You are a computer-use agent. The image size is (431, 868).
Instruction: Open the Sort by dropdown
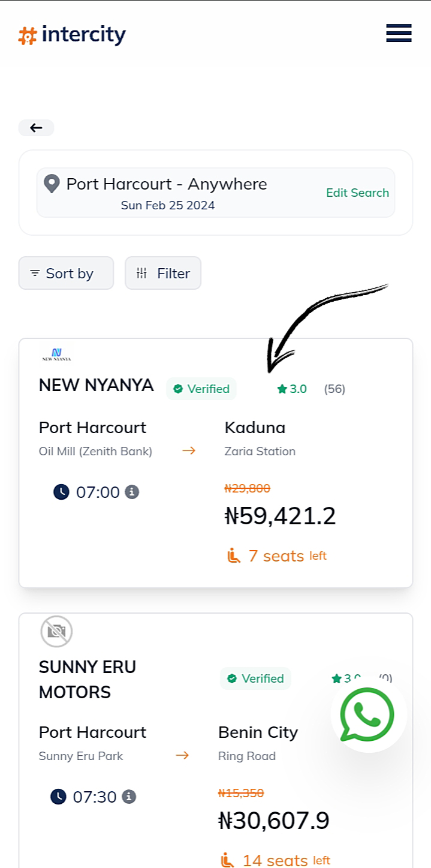66,274
